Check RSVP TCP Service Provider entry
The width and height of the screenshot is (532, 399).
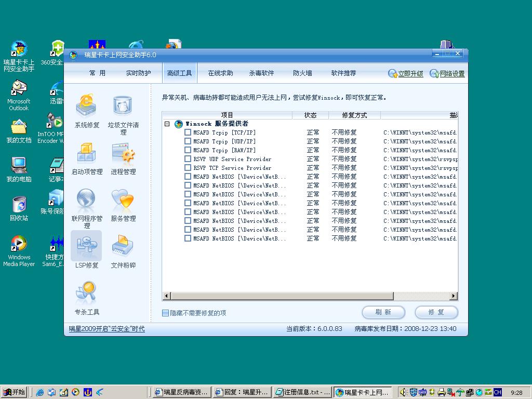pyautogui.click(x=188, y=168)
